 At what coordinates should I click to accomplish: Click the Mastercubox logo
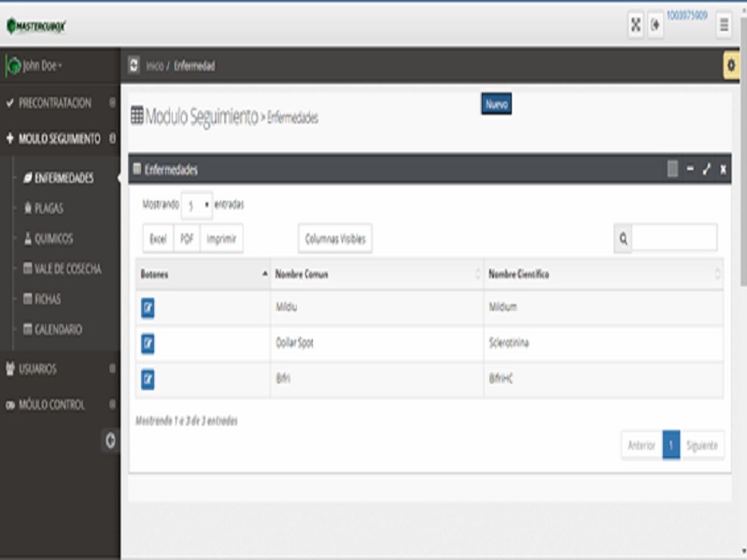pyautogui.click(x=36, y=26)
